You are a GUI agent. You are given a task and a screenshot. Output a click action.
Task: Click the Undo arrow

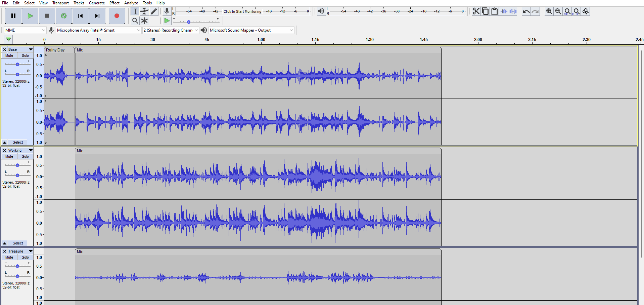[x=526, y=11]
